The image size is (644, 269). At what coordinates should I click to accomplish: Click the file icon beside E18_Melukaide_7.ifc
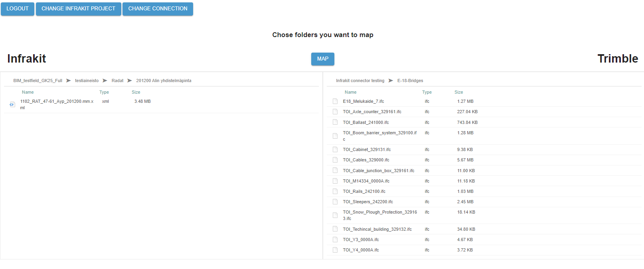335,101
